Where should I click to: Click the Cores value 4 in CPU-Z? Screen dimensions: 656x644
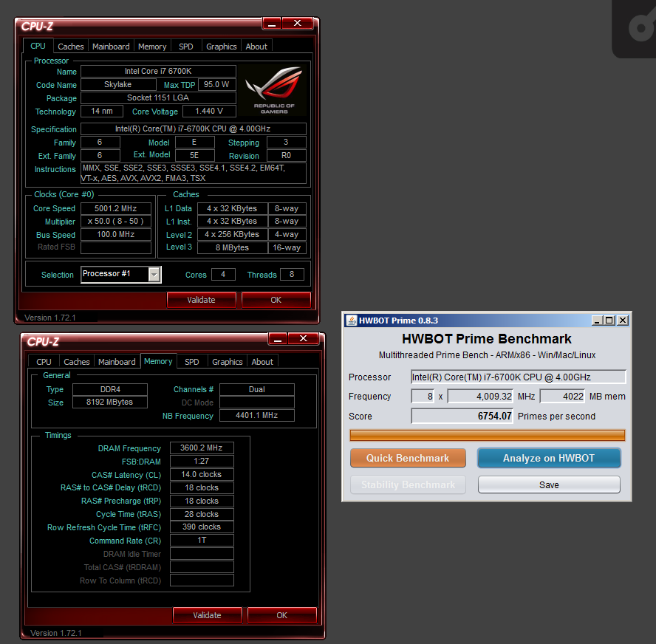223,274
